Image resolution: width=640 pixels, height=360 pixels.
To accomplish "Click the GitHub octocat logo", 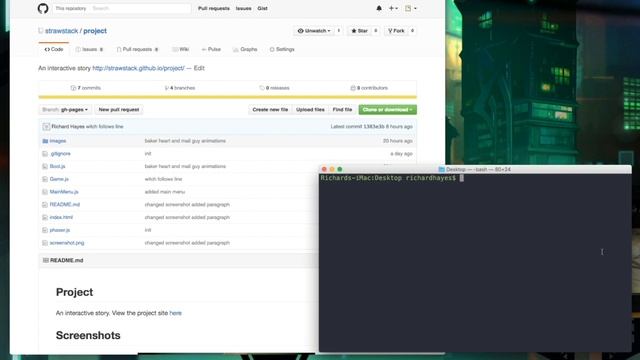I will [x=43, y=8].
